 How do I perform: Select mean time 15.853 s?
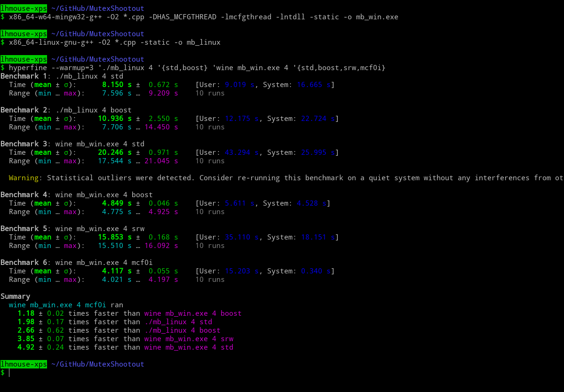[115, 237]
